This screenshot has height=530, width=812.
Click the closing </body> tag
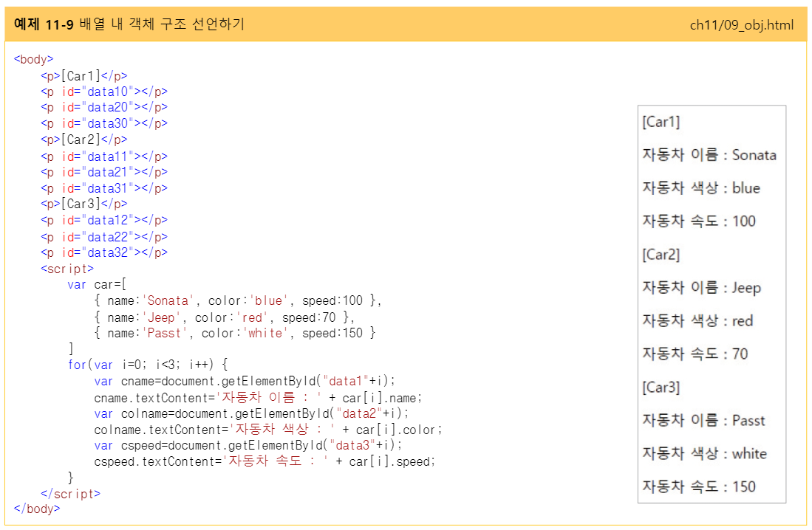point(37,509)
